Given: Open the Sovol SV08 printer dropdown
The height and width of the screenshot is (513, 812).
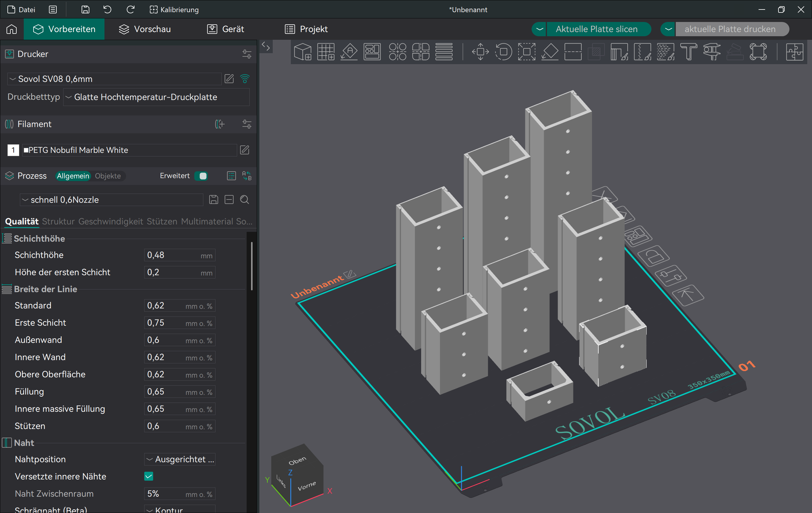Looking at the screenshot, I should click(x=114, y=79).
